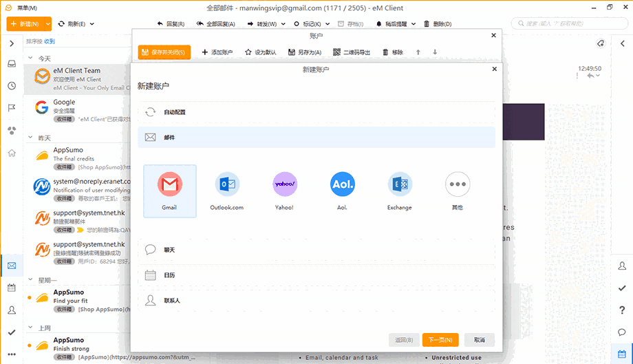Move account down with arrow icon
633x364 pixels.
pos(435,52)
